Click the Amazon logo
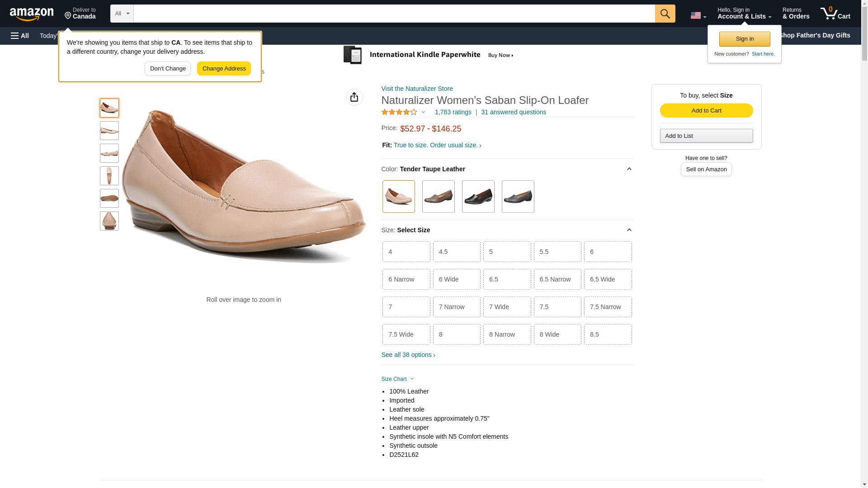Image resolution: width=868 pixels, height=488 pixels. point(32,14)
